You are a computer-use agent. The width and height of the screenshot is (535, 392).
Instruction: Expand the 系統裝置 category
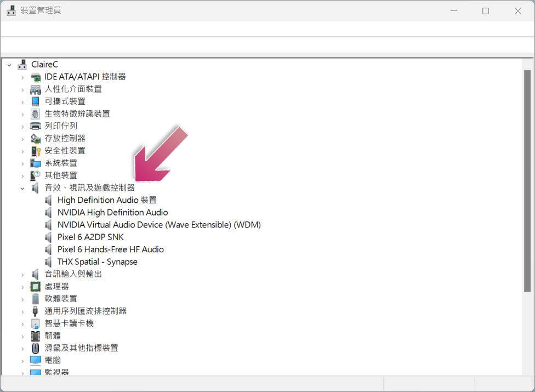[x=22, y=163]
